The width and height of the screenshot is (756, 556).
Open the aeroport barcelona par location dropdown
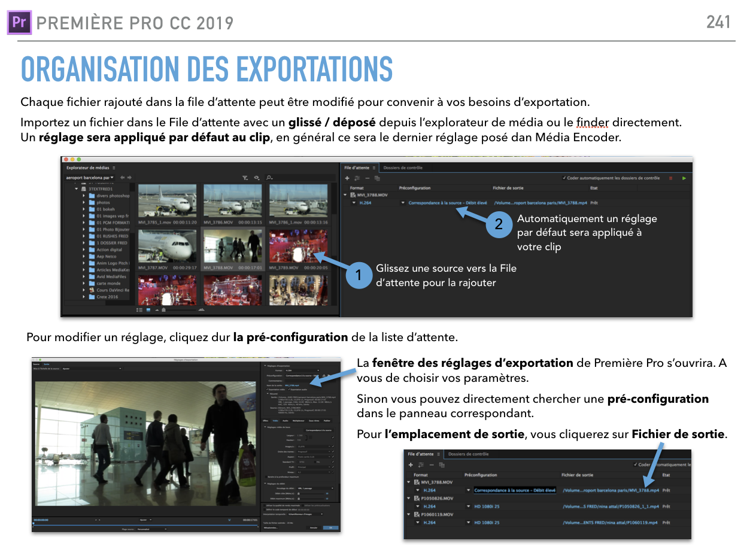point(90,177)
